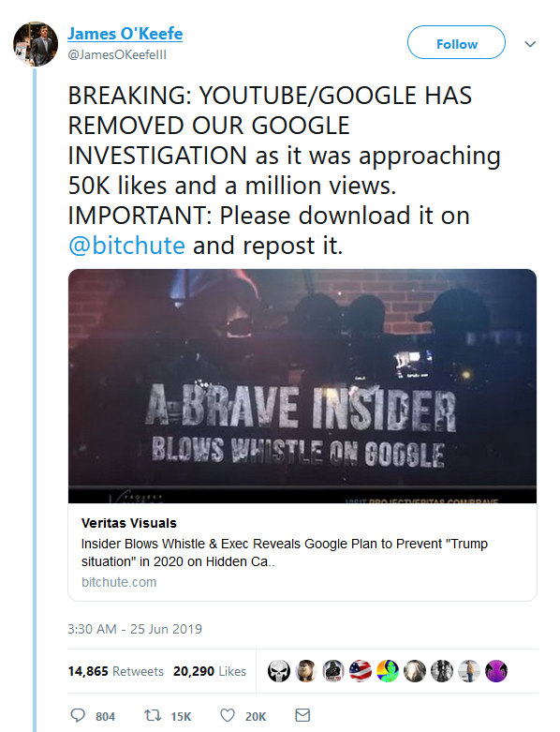
Task: Expand the tweet options chevron
Action: [x=530, y=44]
